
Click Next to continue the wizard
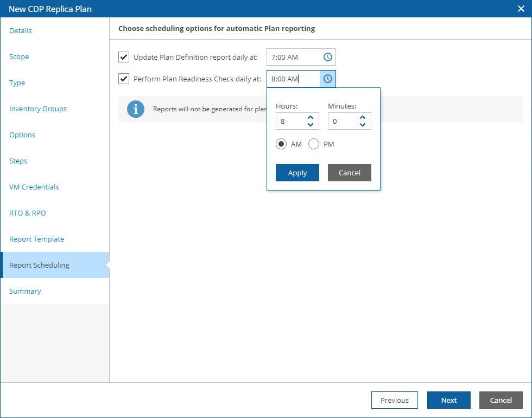448,400
